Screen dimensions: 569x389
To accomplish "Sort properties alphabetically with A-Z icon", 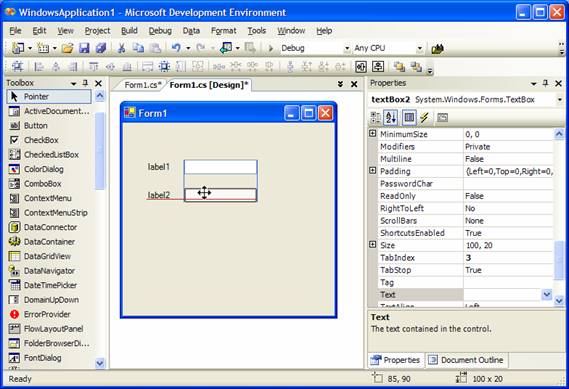I will (x=391, y=117).
